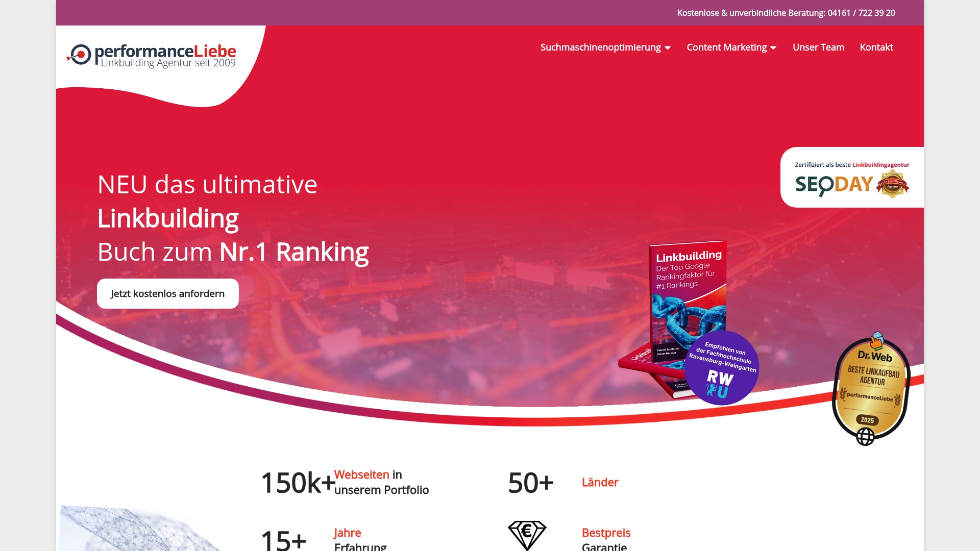This screenshot has height=551, width=980.
Task: Click the Länder red label
Action: point(600,483)
